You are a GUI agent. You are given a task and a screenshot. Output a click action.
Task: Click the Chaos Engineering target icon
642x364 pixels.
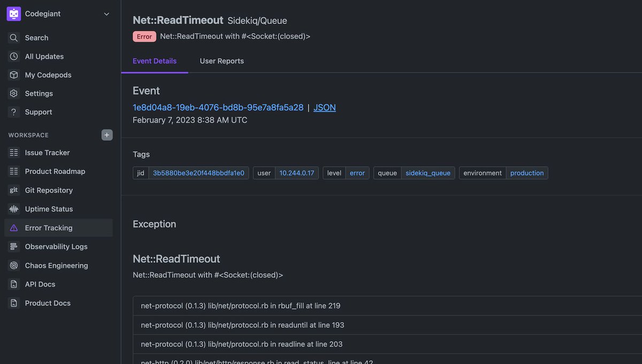tap(13, 265)
